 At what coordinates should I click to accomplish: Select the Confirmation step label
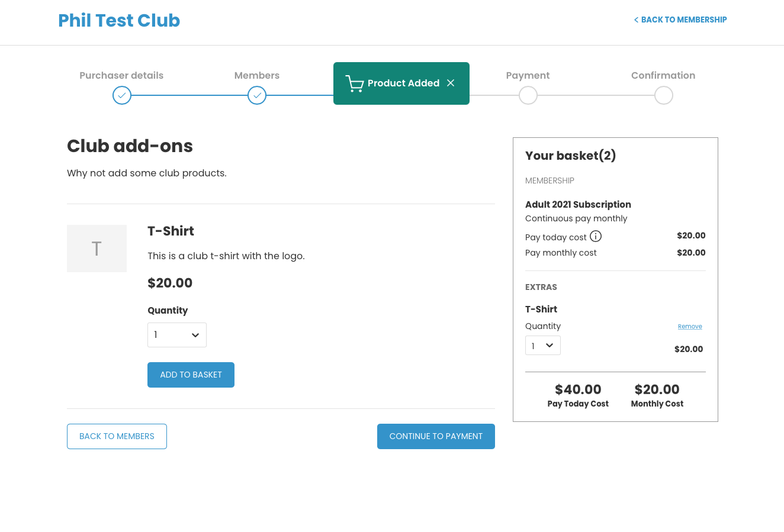663,75
